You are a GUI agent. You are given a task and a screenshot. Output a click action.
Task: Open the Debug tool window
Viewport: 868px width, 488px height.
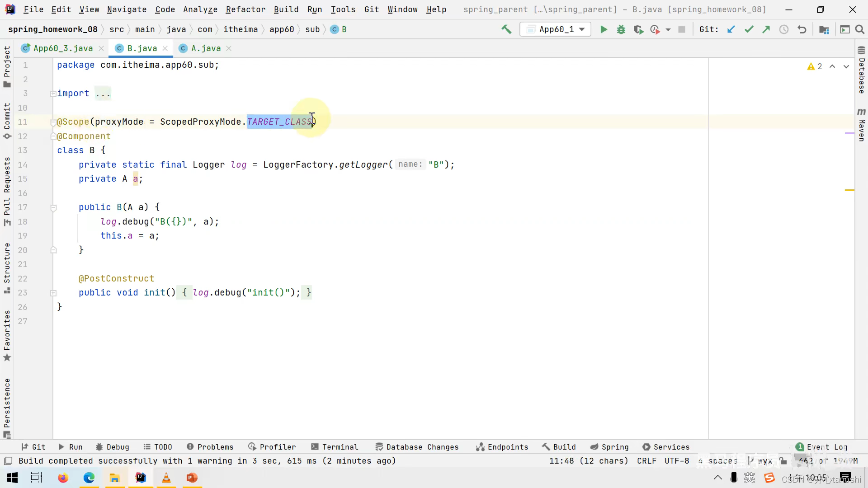(113, 447)
